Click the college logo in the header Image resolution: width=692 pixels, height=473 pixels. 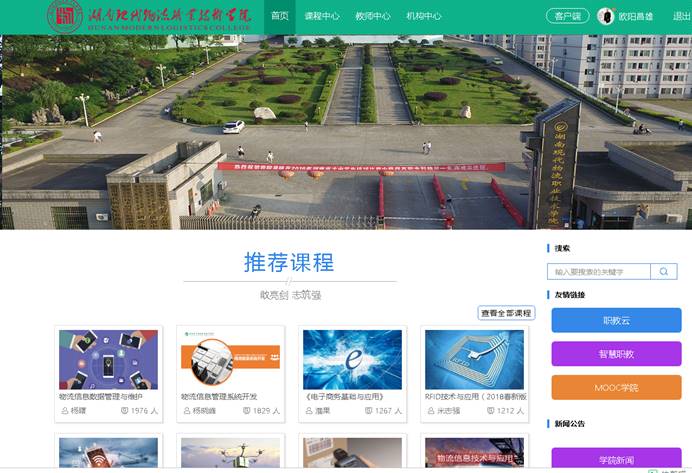pos(149,17)
